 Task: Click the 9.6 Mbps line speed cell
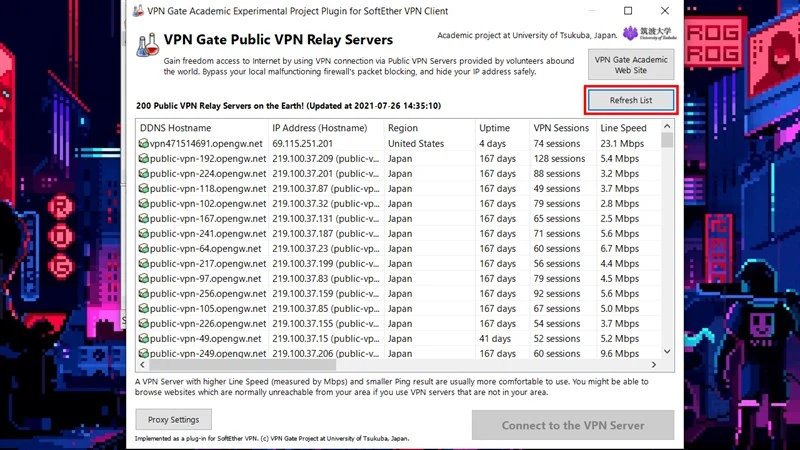tap(619, 353)
